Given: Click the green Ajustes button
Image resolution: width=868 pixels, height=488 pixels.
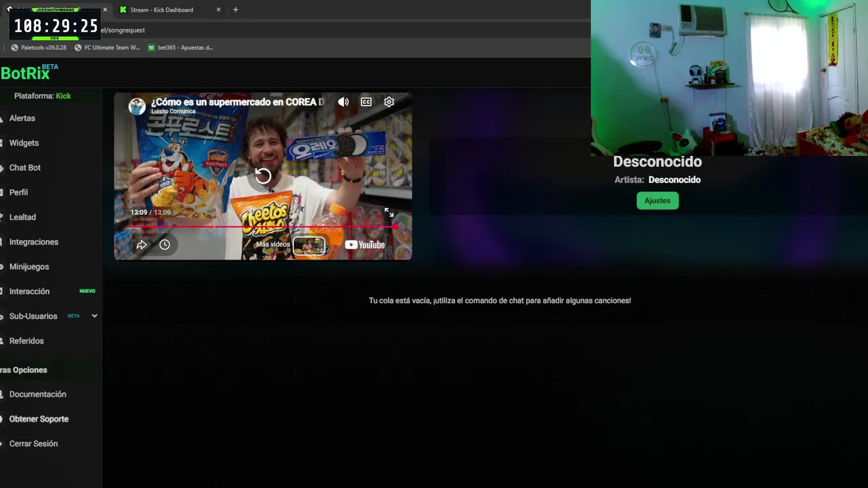Looking at the screenshot, I should (657, 201).
